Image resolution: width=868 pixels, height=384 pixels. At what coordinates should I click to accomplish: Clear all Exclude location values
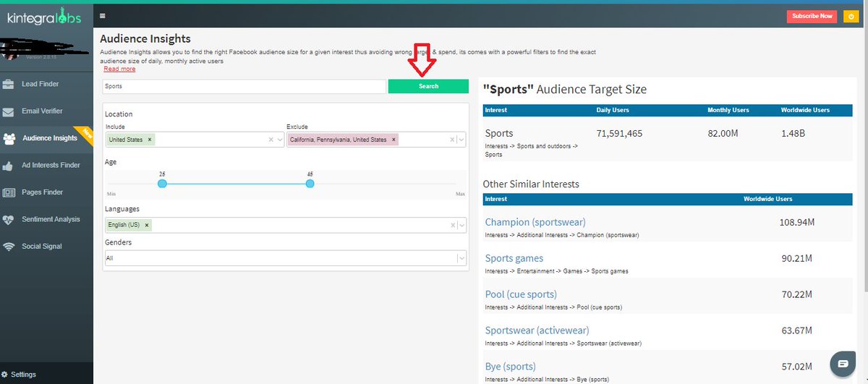[x=452, y=140]
